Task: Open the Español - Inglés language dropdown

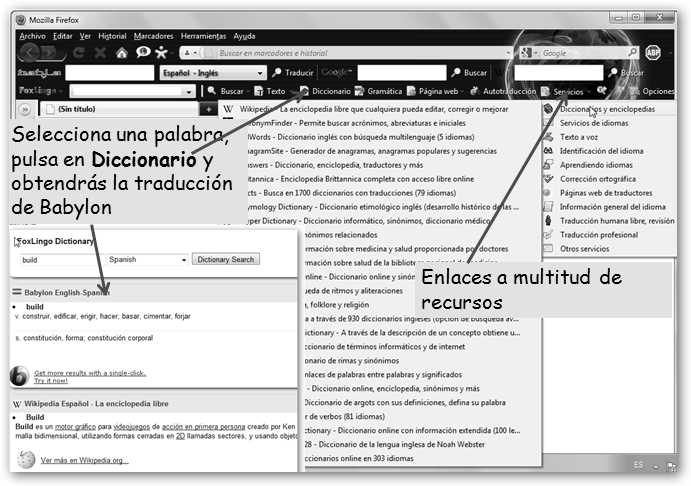Action: (209, 72)
